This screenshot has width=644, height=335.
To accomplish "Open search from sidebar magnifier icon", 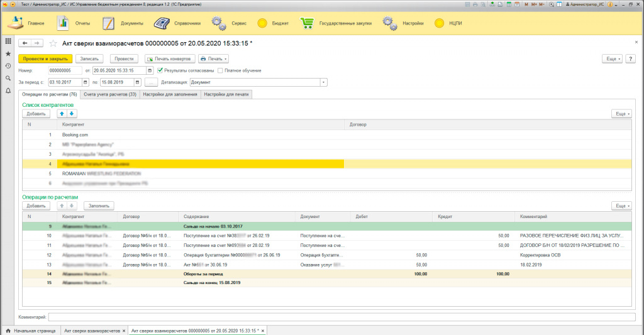I will 8,79.
